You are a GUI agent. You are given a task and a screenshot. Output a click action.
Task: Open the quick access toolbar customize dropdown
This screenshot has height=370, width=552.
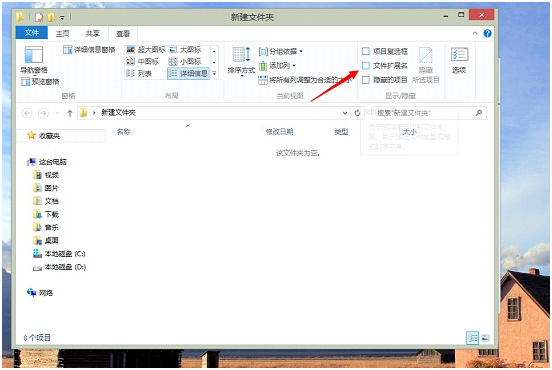(62, 17)
